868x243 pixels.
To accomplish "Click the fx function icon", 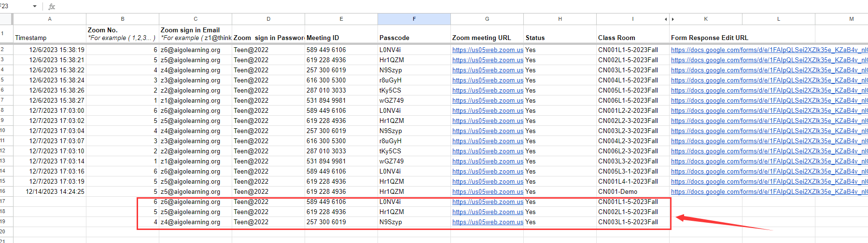I will coord(52,6).
